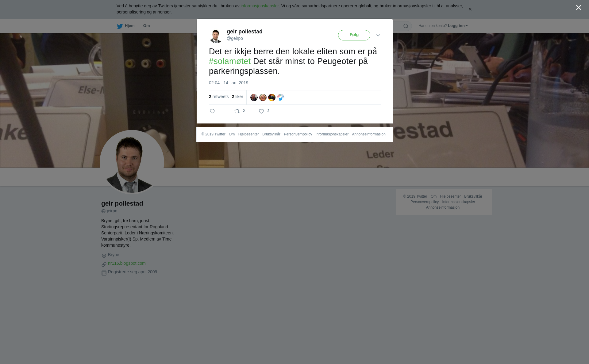Like the tweet with heart icon

pos(261,111)
